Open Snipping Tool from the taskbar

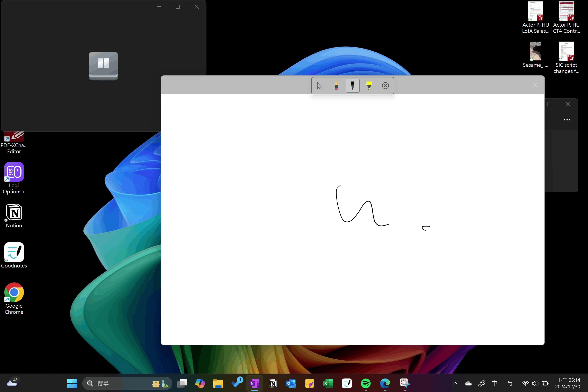(405, 383)
